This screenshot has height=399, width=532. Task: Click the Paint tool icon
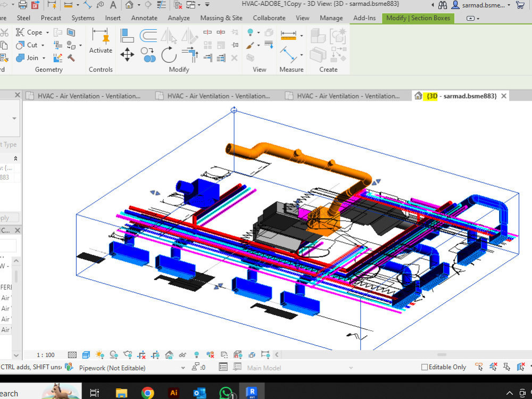coord(250,45)
